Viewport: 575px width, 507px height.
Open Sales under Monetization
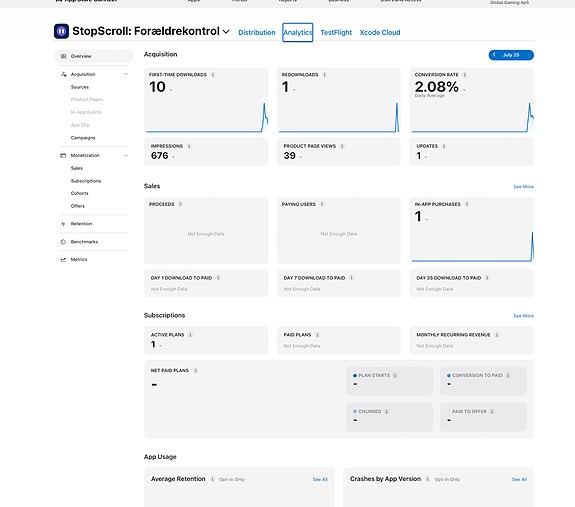pyautogui.click(x=77, y=168)
